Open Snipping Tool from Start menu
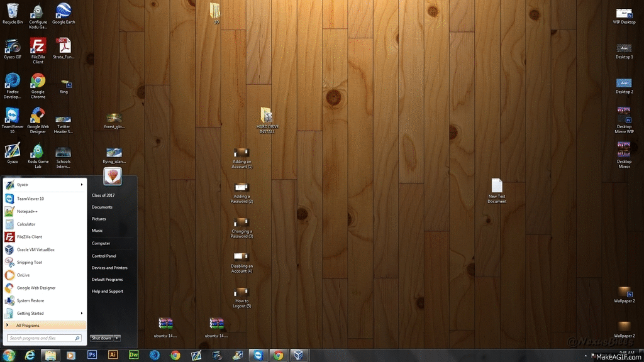The image size is (644, 362). [30, 262]
